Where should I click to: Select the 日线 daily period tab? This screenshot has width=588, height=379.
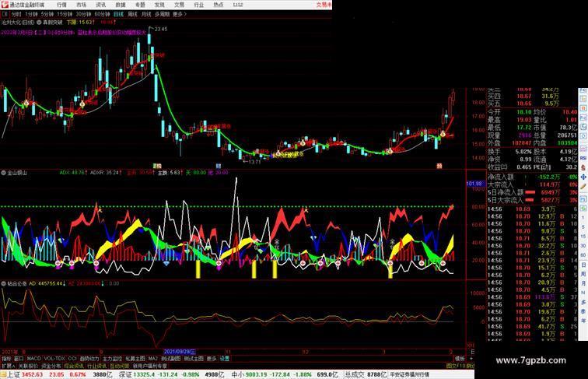pos(118,14)
